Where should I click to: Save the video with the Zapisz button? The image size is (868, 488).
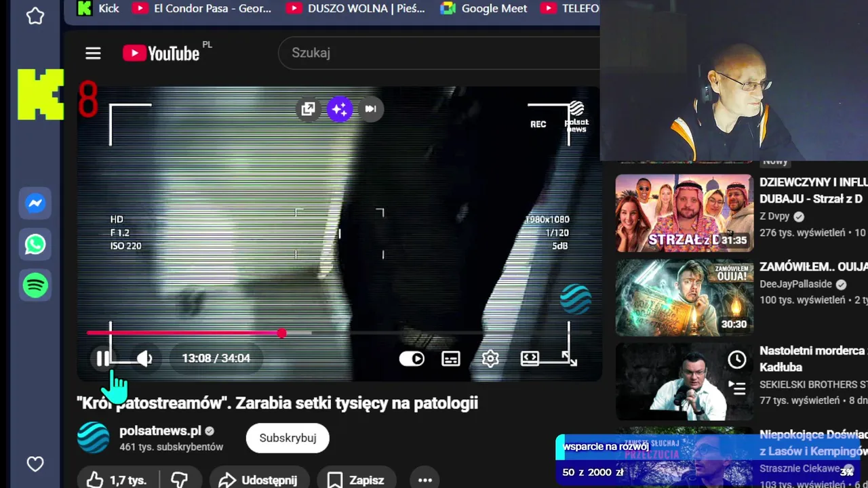coord(357,480)
